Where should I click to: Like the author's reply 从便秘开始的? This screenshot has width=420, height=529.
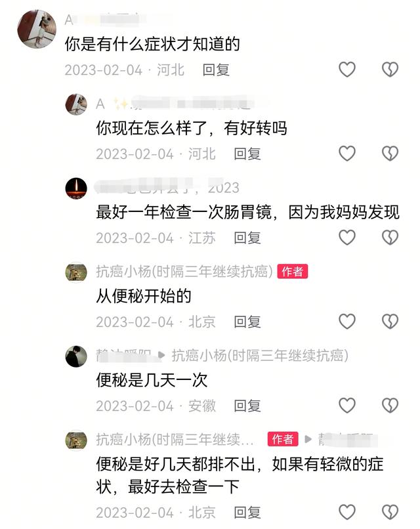(x=347, y=322)
